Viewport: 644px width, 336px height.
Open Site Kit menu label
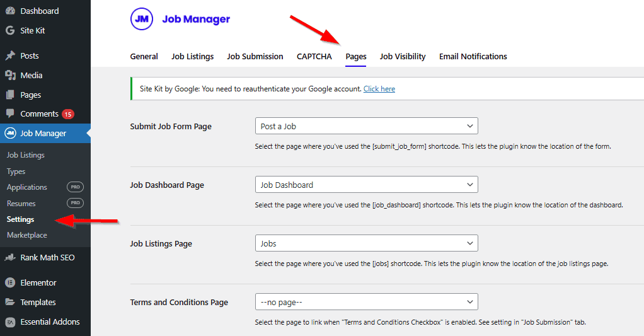[32, 30]
